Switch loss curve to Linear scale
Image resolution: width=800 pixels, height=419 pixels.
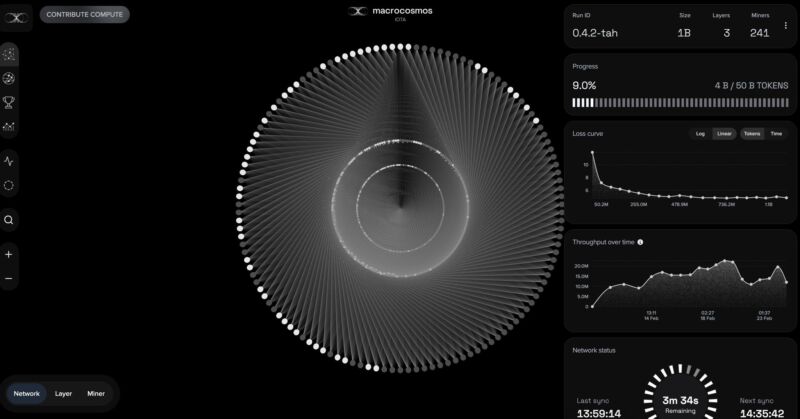724,133
